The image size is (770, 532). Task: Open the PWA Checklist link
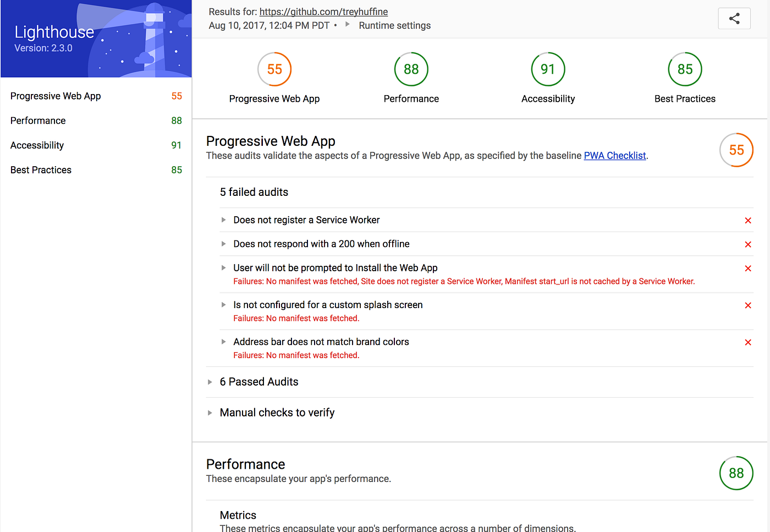(615, 155)
